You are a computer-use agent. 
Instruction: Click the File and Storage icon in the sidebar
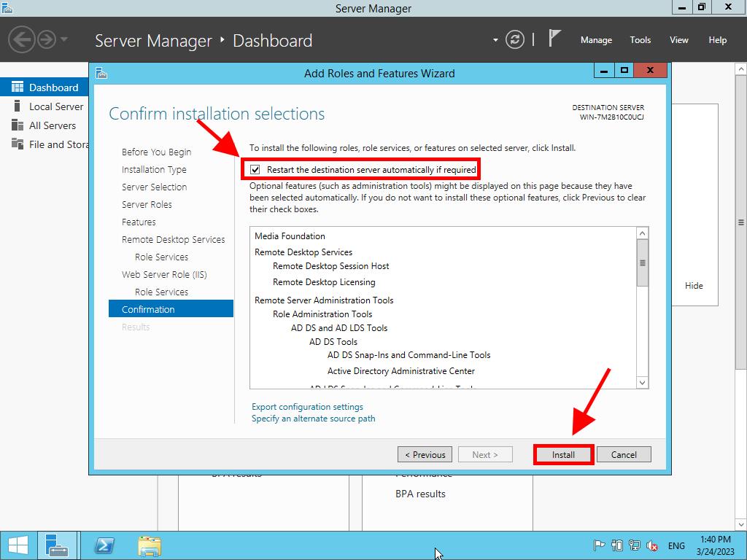coord(18,144)
